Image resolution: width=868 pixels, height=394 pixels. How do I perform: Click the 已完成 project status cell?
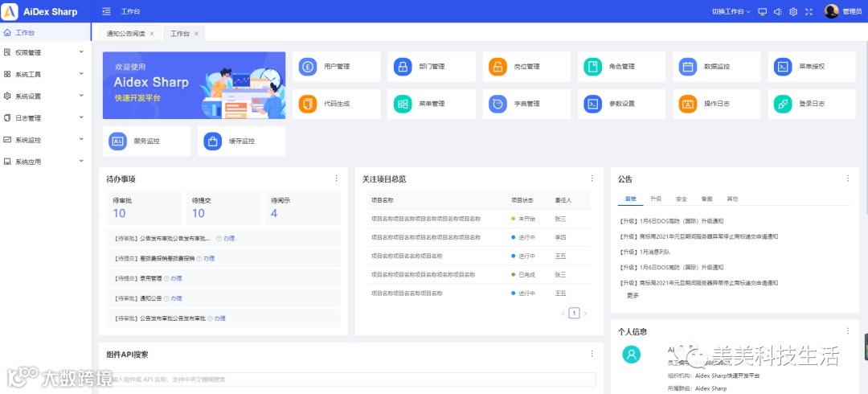point(524,275)
